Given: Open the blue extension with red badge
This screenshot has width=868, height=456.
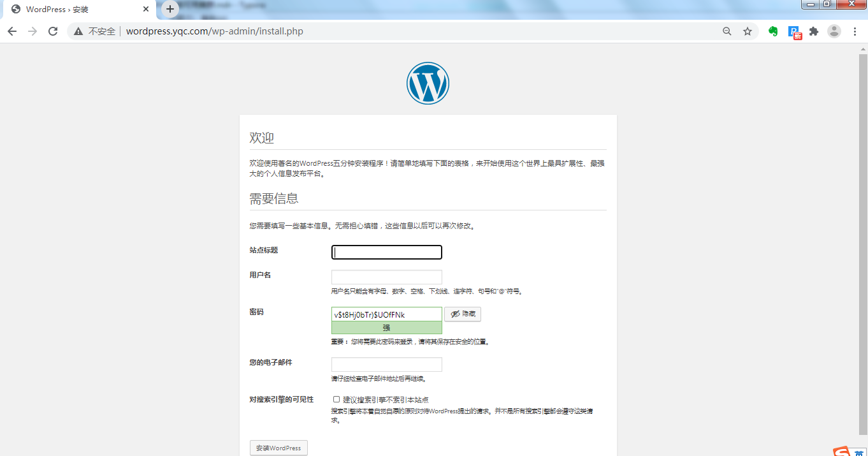Looking at the screenshot, I should 794,32.
